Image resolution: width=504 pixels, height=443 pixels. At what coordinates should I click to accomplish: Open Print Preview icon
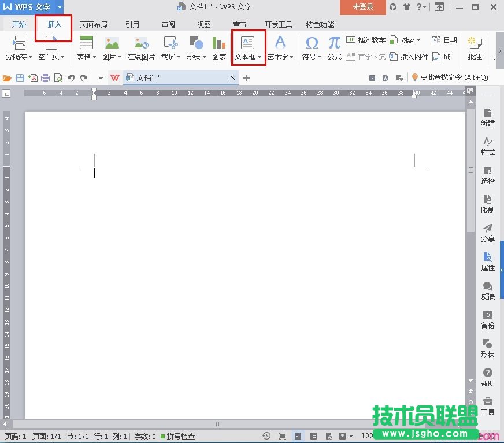tap(58, 78)
